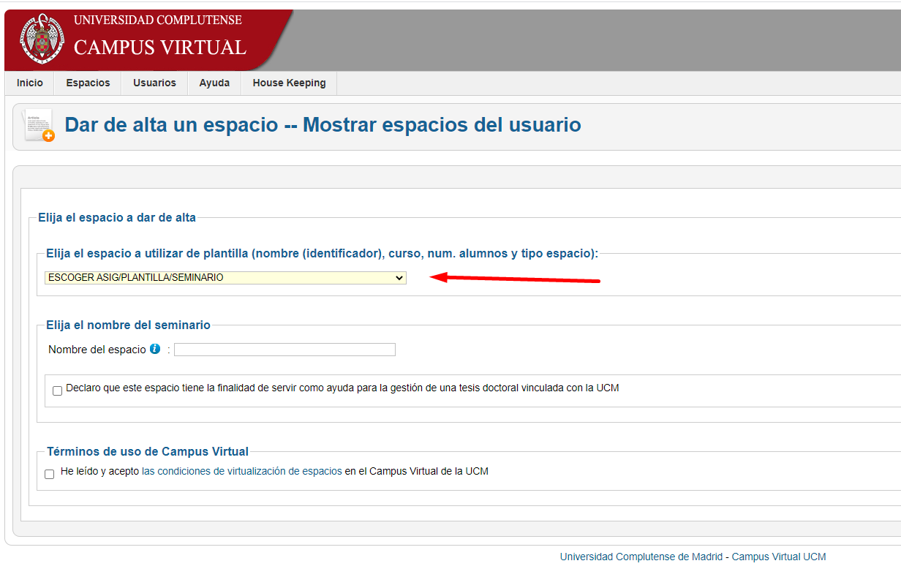Open the Inicio menu item
Image resolution: width=901 pixels, height=588 pixels.
(30, 83)
